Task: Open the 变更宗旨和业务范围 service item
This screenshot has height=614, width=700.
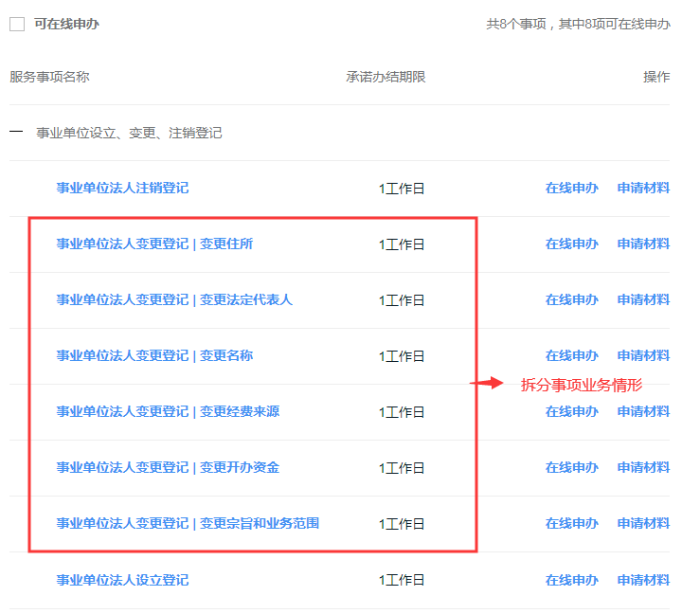Action: tap(188, 523)
